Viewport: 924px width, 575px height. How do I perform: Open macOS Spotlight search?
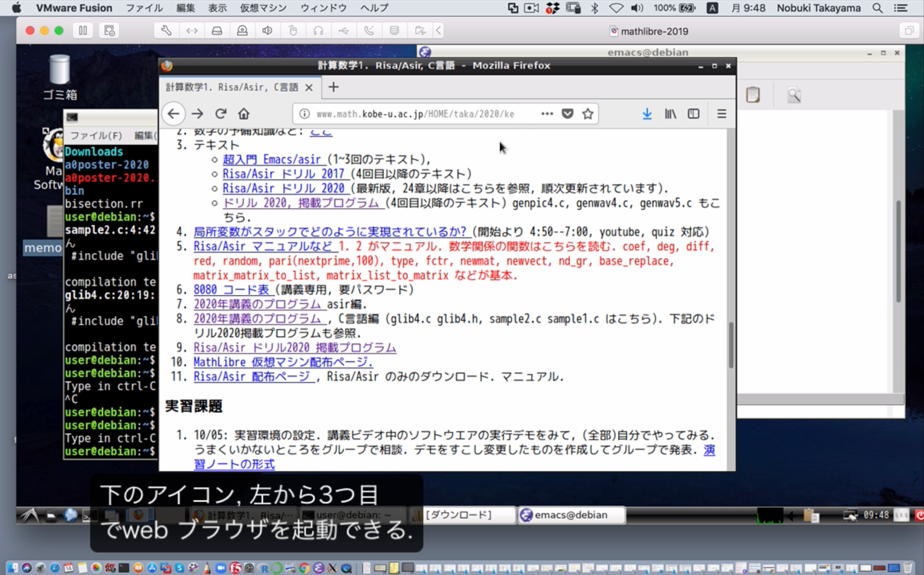[x=877, y=8]
